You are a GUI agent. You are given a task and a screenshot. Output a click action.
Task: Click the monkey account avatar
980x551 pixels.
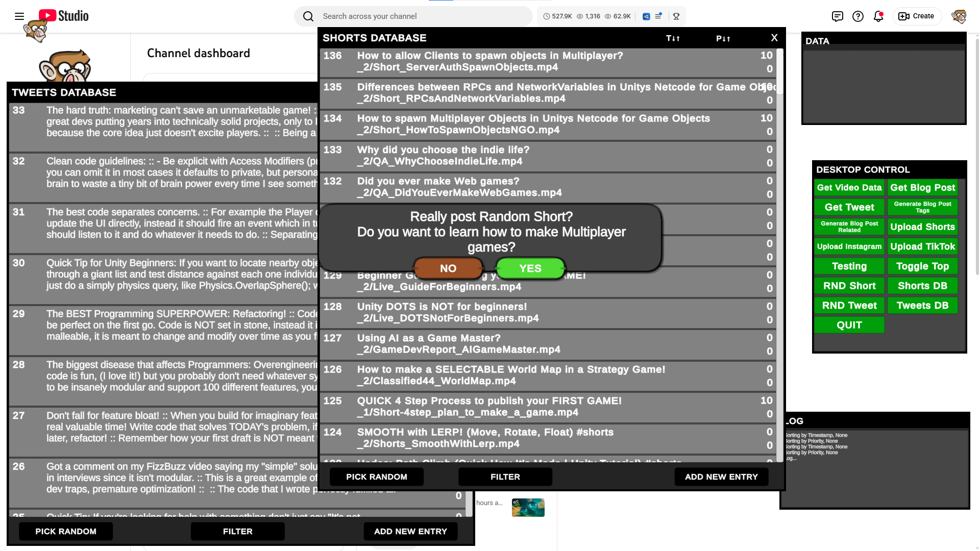pos(959,16)
